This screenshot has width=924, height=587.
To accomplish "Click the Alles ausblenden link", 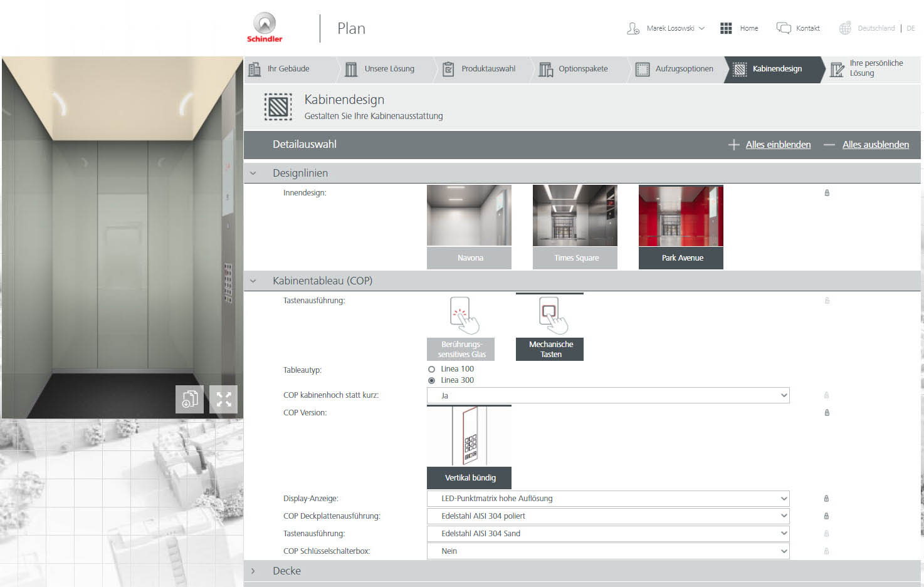I will [x=875, y=145].
